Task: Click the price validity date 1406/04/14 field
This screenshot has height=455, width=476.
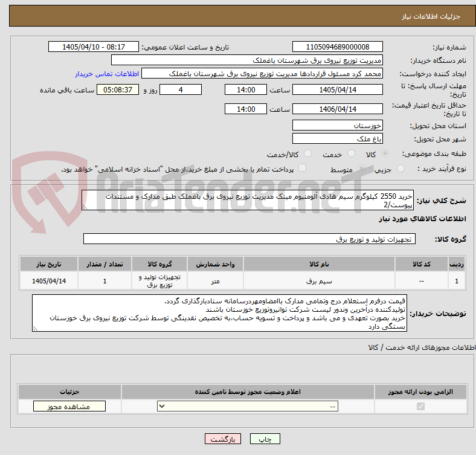Action: coord(337,109)
